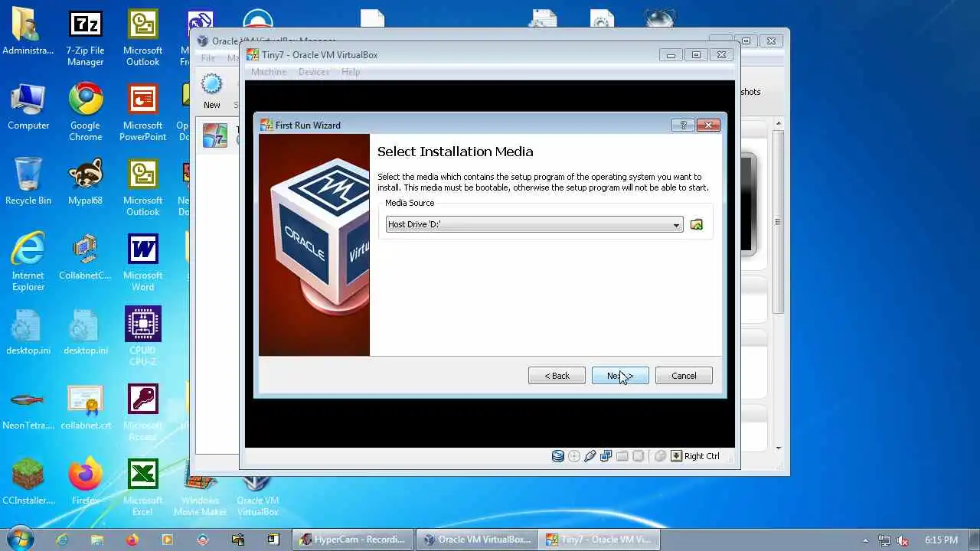Screen dimensions: 980x551
Task: Select Tiny7 VM entry in Manager list
Action: (x=217, y=135)
